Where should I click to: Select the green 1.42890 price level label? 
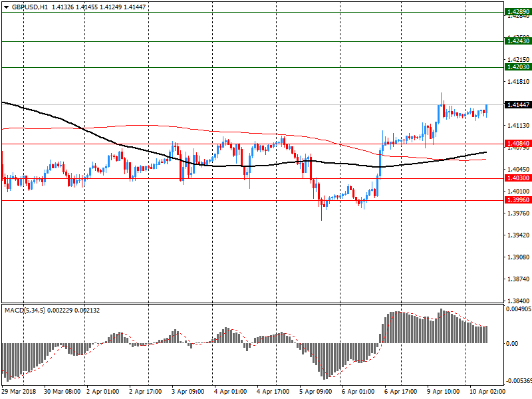pos(518,12)
